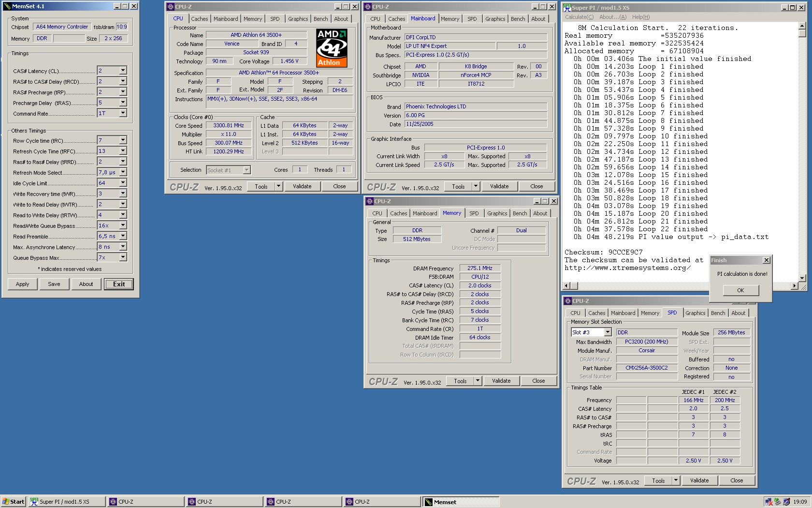Click the Core Speed 3300.81 MHz value
Screen dimensions: 812x508
(229, 125)
